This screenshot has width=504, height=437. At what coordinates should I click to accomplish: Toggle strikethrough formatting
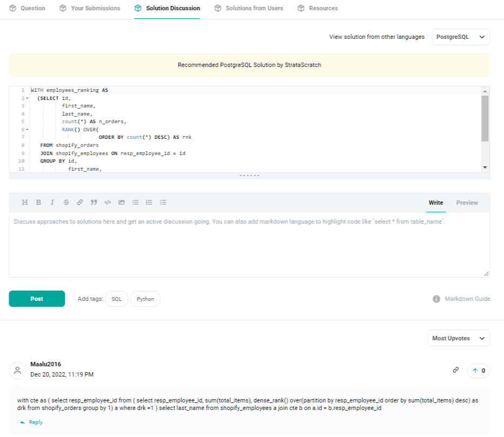click(x=66, y=202)
